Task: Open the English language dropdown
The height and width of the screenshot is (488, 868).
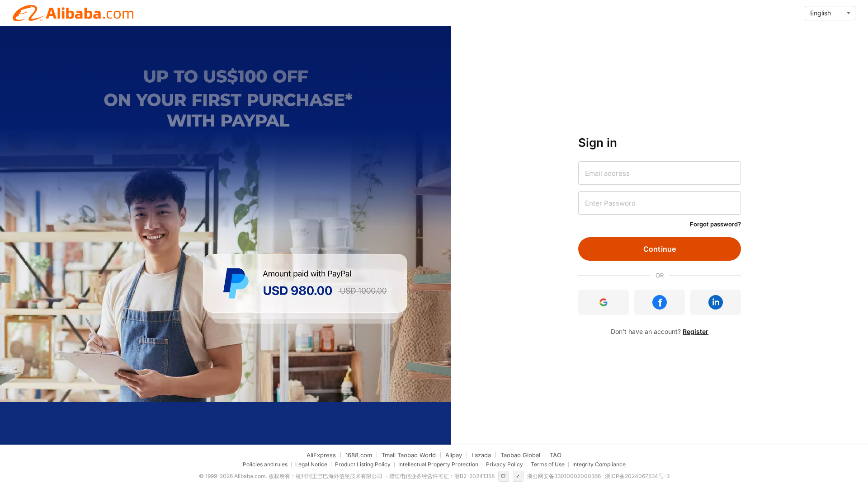Action: [830, 13]
